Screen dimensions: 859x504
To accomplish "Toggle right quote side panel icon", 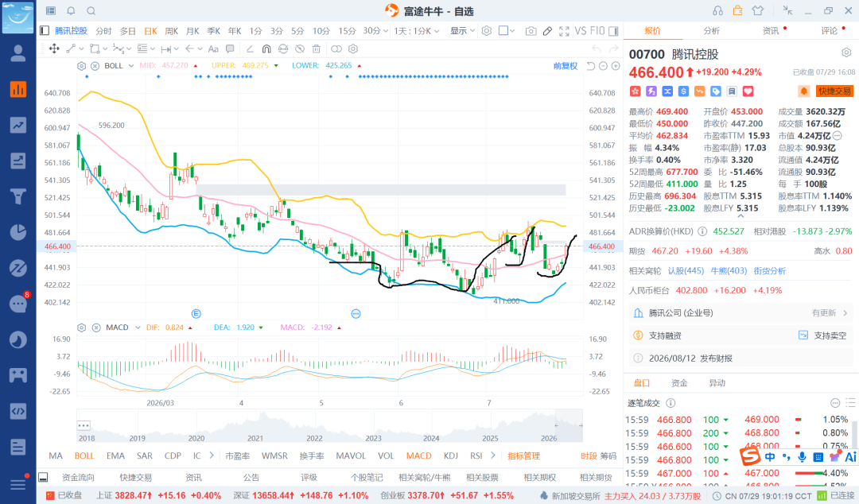I will tap(613, 31).
